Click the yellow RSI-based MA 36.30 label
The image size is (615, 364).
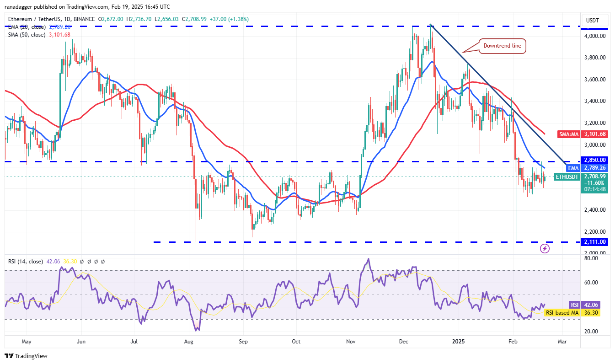571,312
